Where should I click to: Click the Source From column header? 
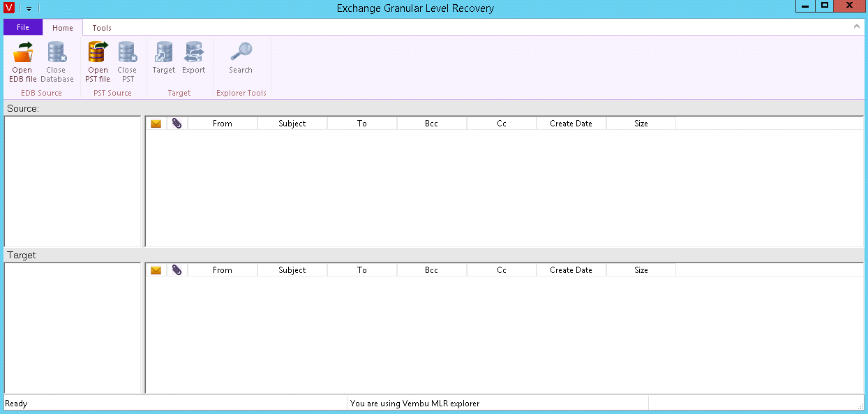(x=223, y=124)
